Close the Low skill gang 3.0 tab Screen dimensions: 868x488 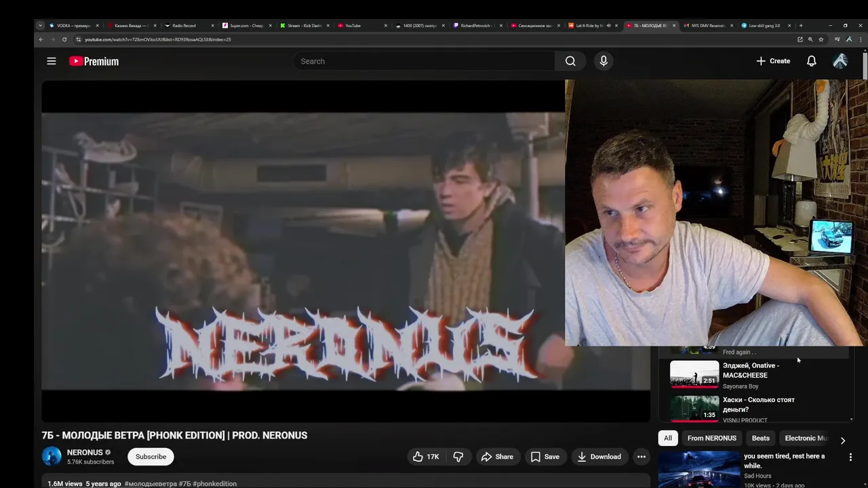[789, 26]
